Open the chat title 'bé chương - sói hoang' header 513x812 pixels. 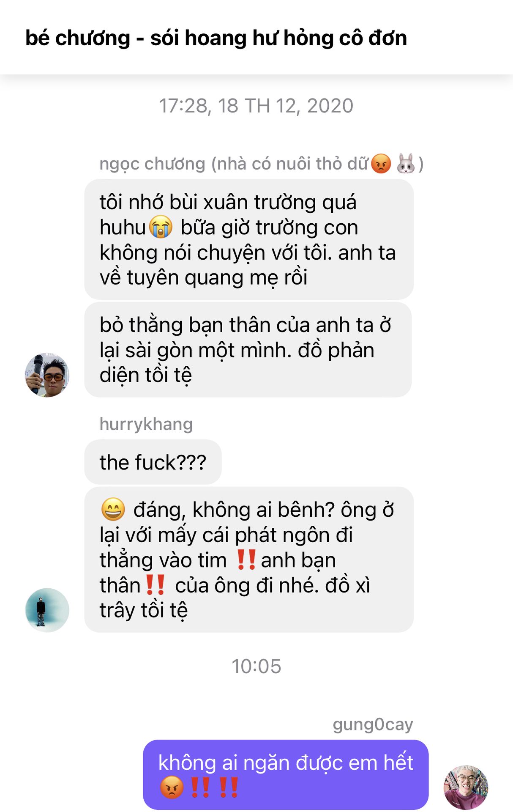click(x=216, y=38)
